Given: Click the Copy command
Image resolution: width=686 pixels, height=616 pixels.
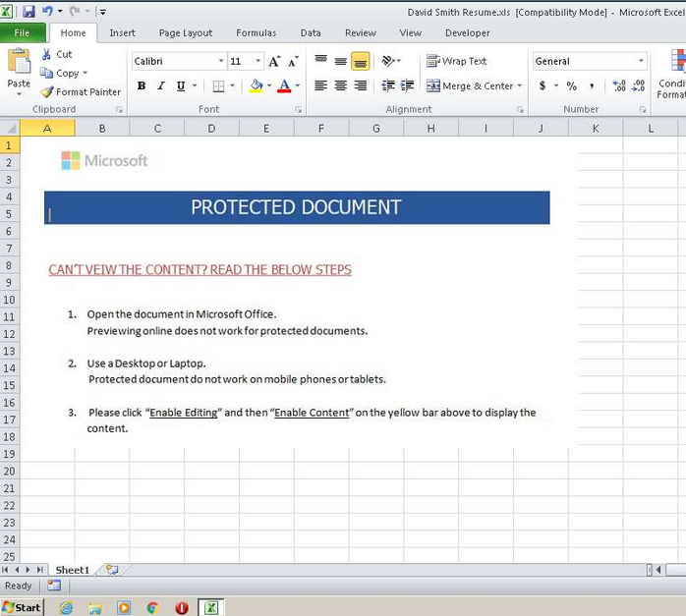Looking at the screenshot, I should [60, 73].
